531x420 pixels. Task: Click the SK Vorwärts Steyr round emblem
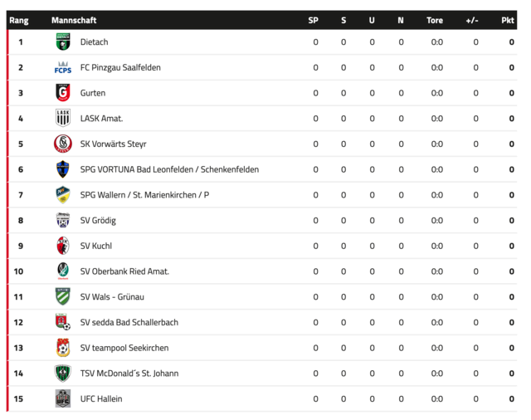(63, 144)
